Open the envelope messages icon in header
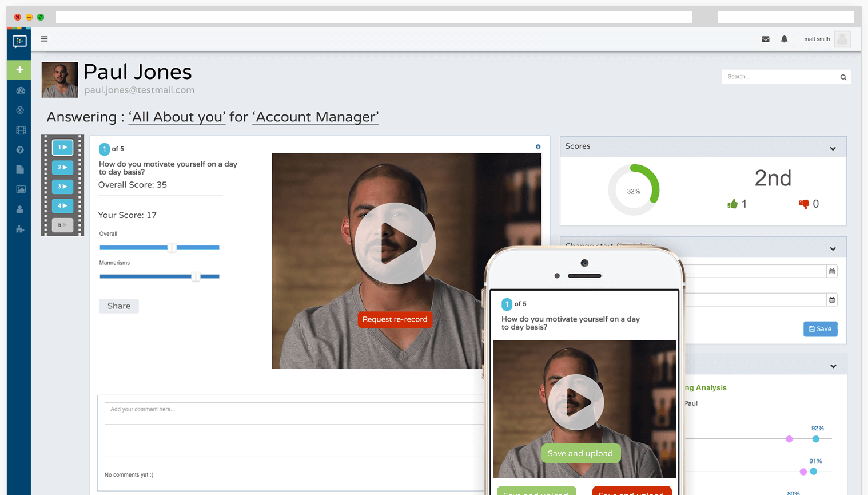868x495 pixels. [x=765, y=39]
